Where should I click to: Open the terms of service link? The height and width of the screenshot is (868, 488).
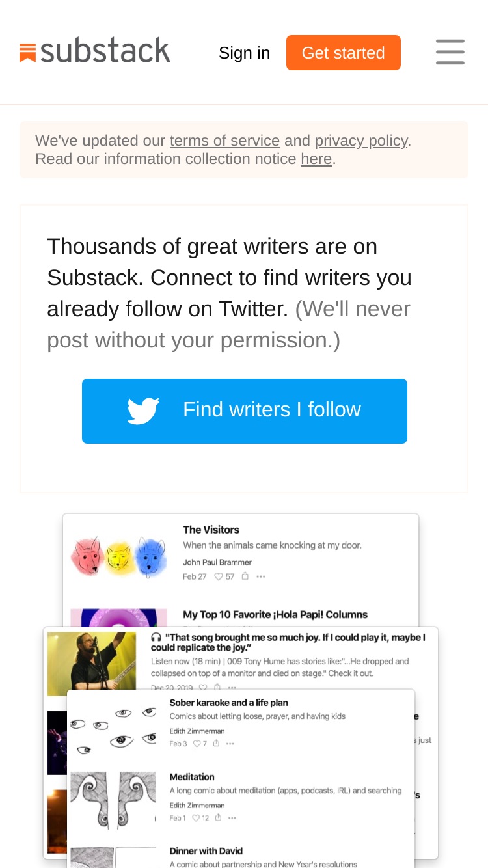(224, 141)
